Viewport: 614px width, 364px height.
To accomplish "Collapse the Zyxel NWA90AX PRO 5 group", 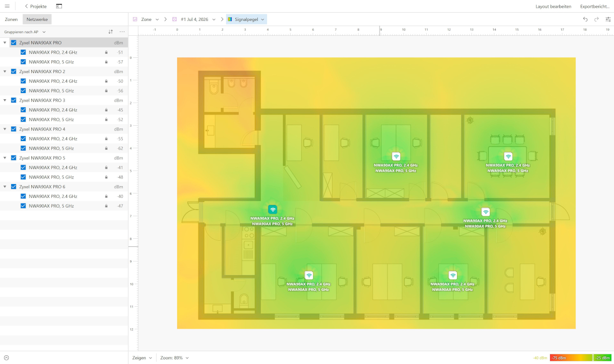I will pos(5,158).
